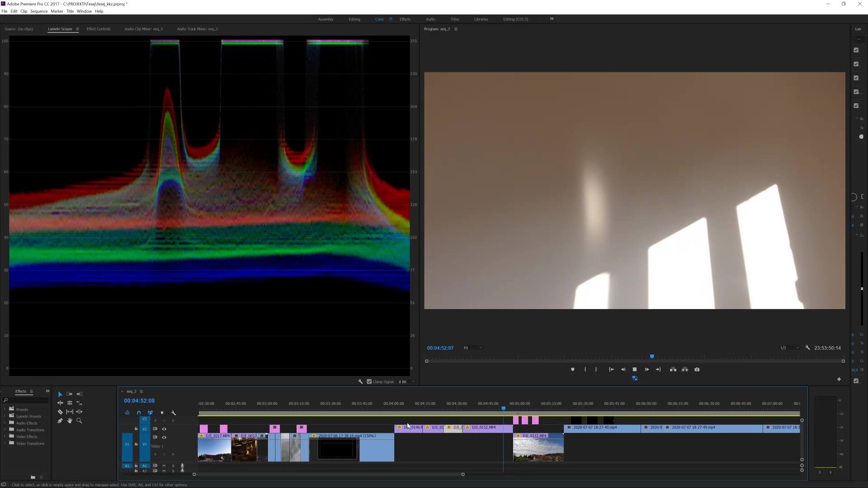
Task: Select the Pen tool
Action: pyautogui.click(x=60, y=421)
